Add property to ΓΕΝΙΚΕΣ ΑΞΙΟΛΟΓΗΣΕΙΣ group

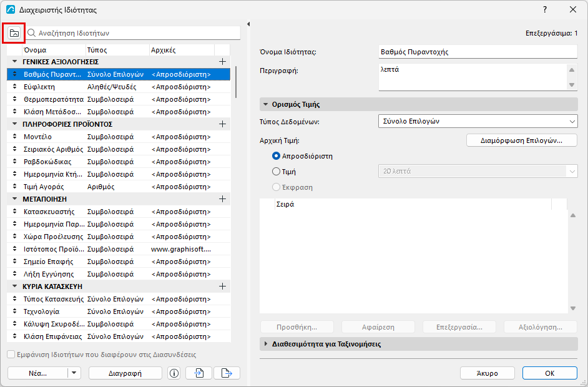coord(222,62)
